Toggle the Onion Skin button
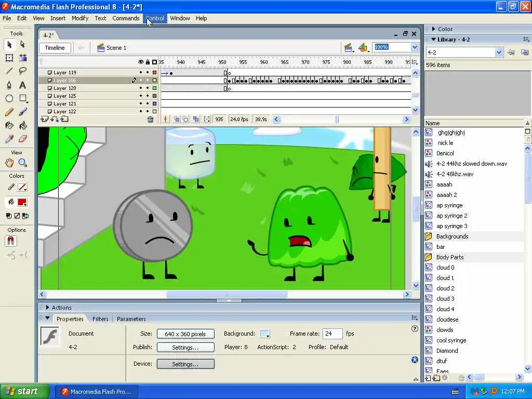532x399 pixels. tap(177, 119)
